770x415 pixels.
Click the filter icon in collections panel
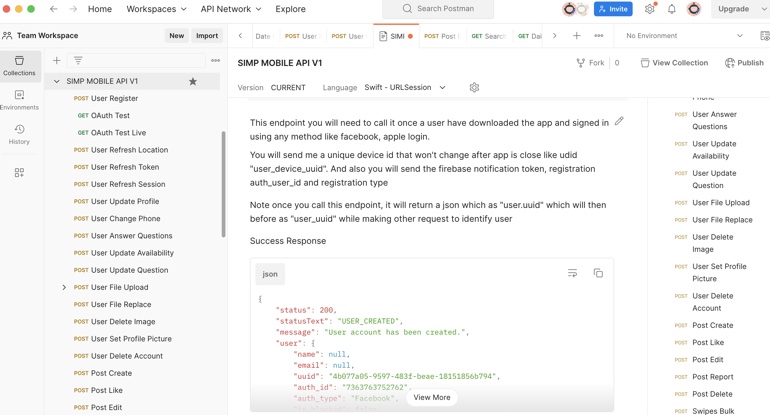78,61
